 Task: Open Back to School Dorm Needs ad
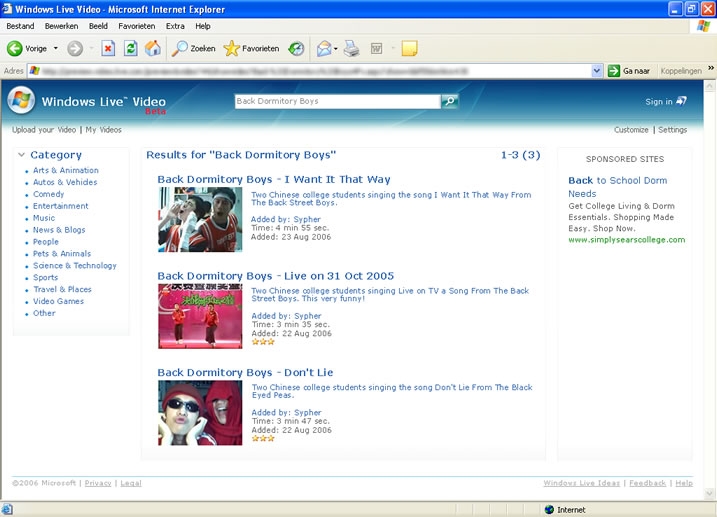tap(617, 187)
